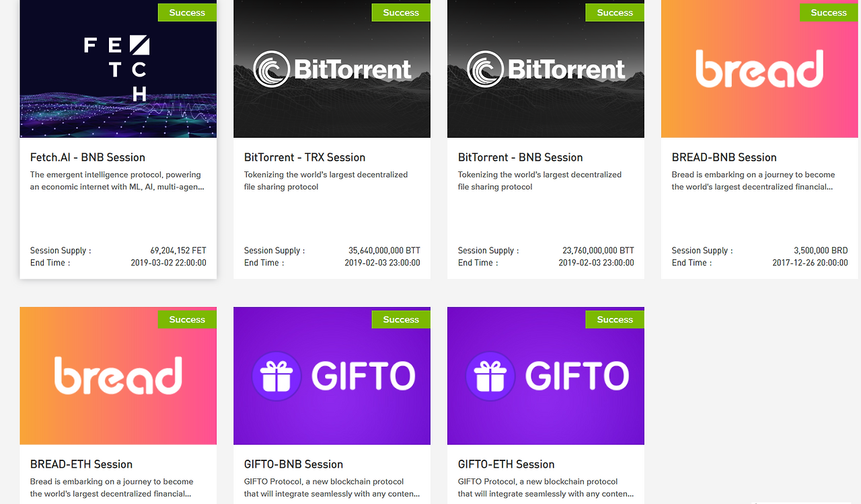Open the Fetch.AI banner image

[118, 69]
